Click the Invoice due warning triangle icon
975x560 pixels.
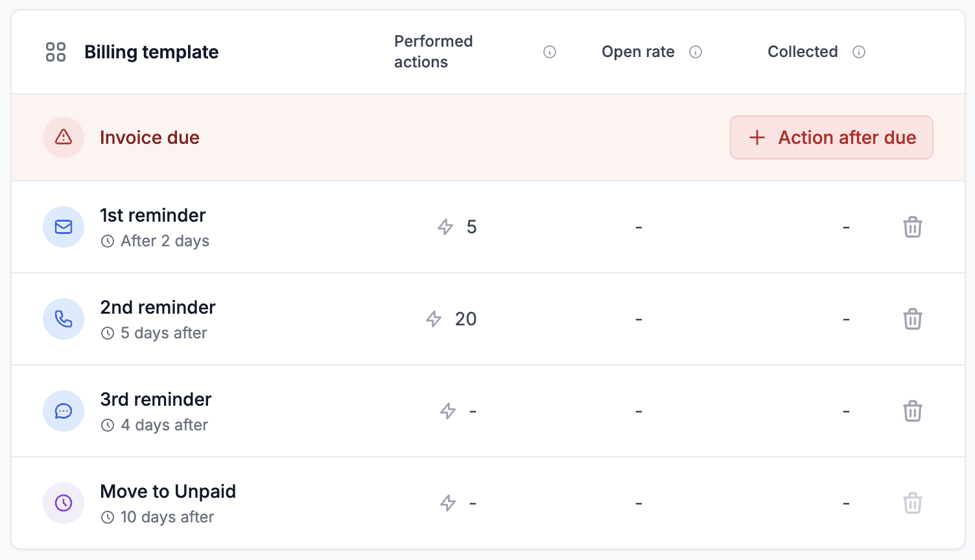click(64, 137)
